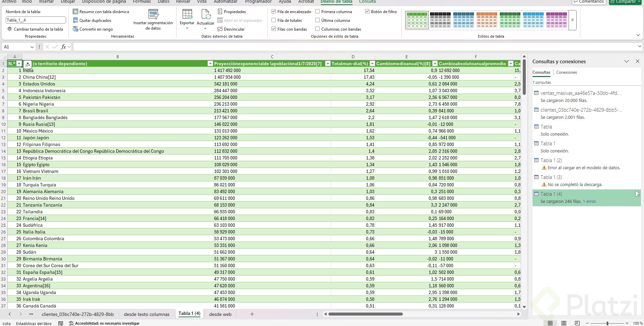Open filter dropdown for Totalmun-dial(%) column
Screen dimensions: 644x326
[x=372, y=64]
